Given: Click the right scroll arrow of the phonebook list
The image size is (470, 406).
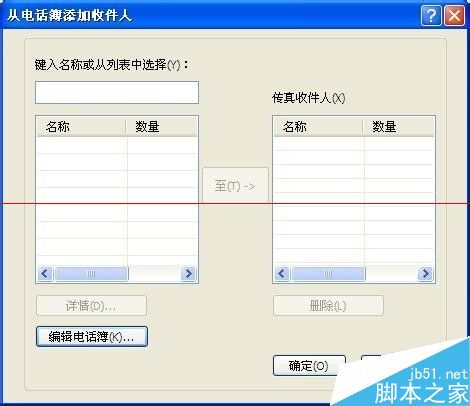Looking at the screenshot, I should tap(189, 274).
